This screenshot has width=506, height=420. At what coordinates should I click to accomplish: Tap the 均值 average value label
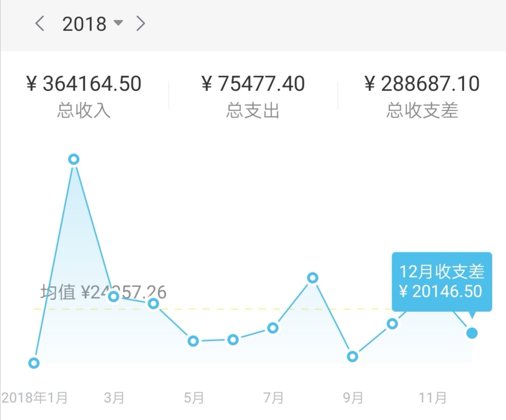(x=103, y=292)
